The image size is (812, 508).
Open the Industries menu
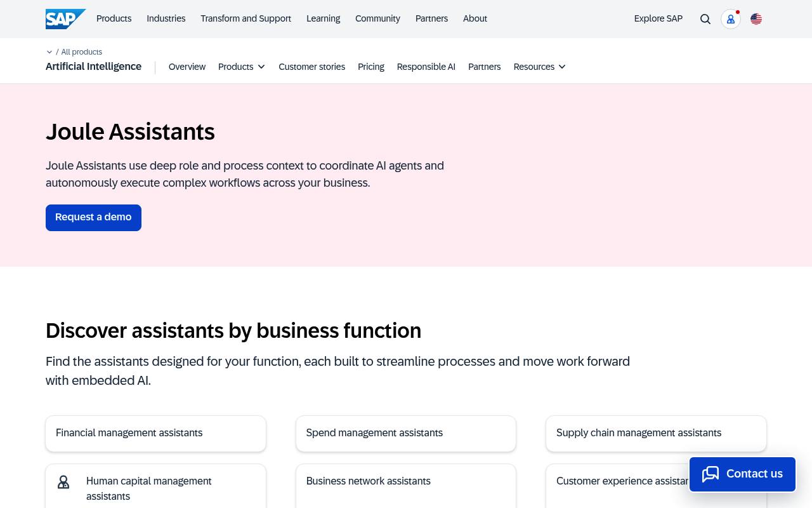[166, 18]
